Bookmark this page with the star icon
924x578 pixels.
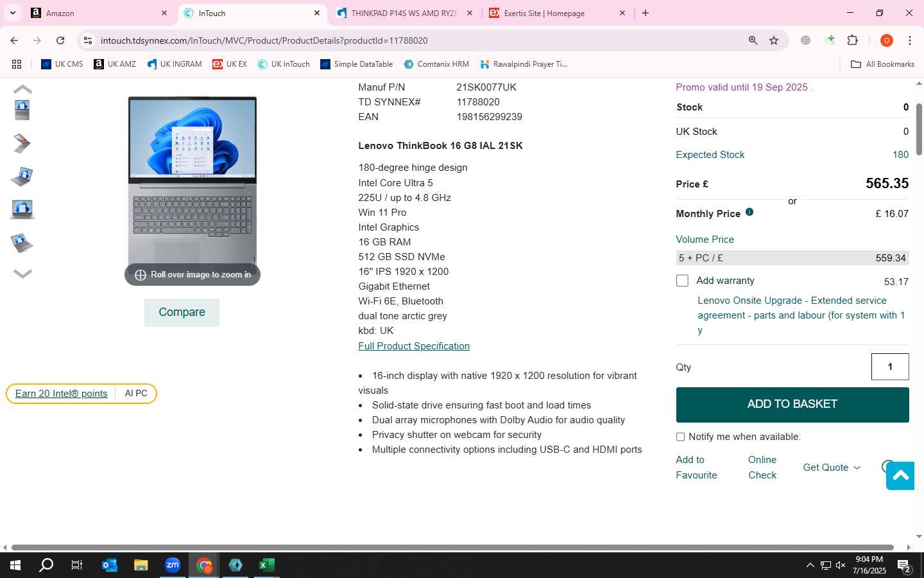pos(774,40)
